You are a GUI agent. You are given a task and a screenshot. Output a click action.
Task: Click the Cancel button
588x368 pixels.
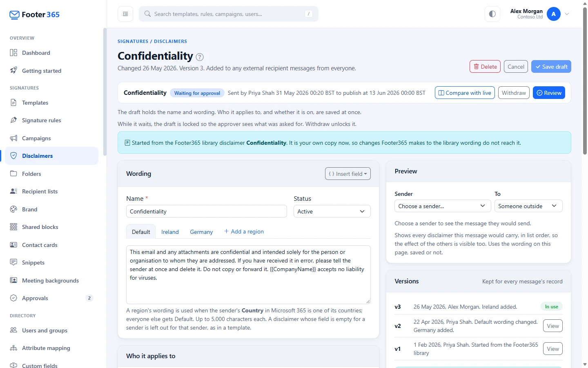(516, 67)
